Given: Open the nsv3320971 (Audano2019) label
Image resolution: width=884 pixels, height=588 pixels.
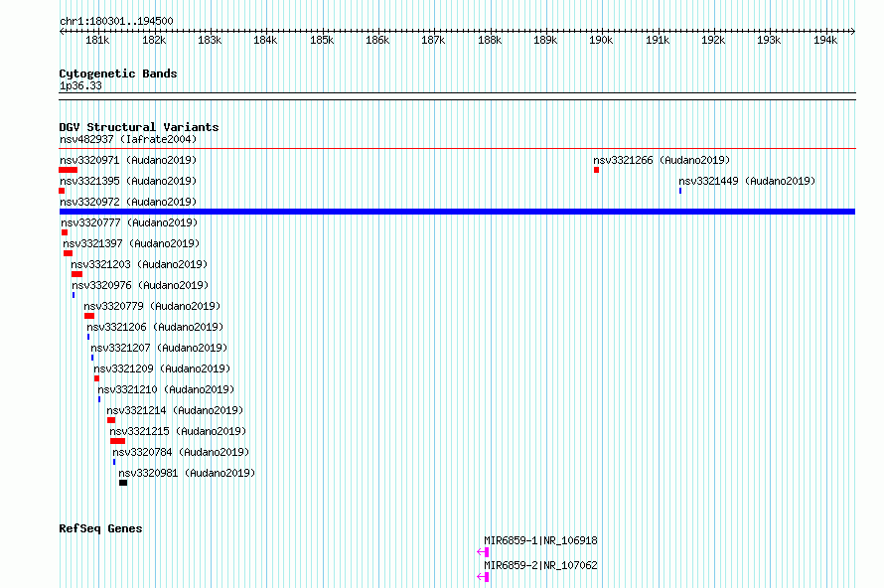Looking at the screenshot, I should (x=128, y=160).
